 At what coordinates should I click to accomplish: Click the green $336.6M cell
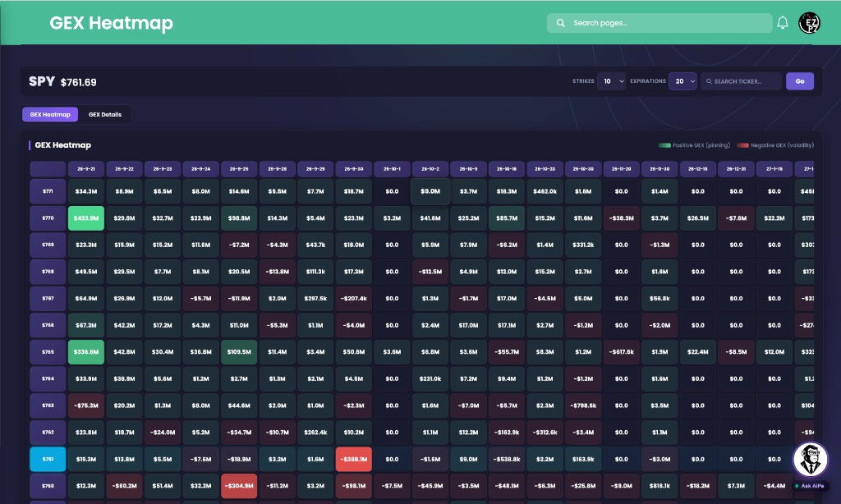point(86,352)
